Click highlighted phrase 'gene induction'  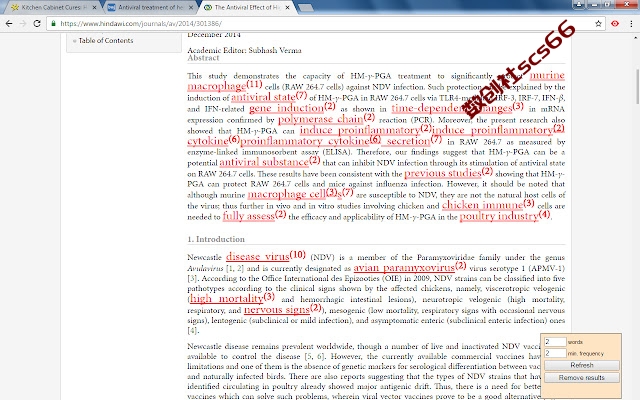287,108
